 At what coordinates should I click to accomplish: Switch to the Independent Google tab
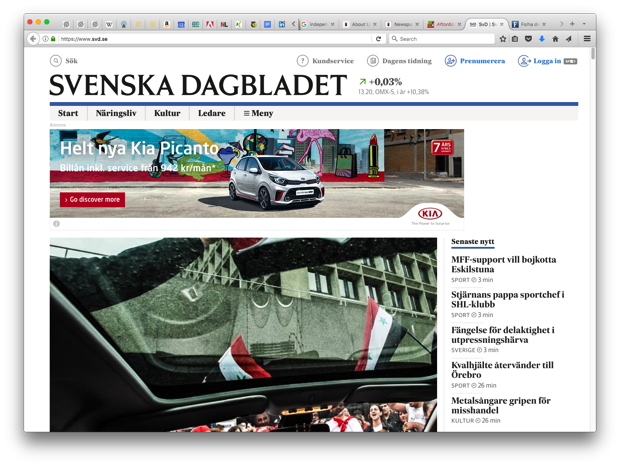318,25
